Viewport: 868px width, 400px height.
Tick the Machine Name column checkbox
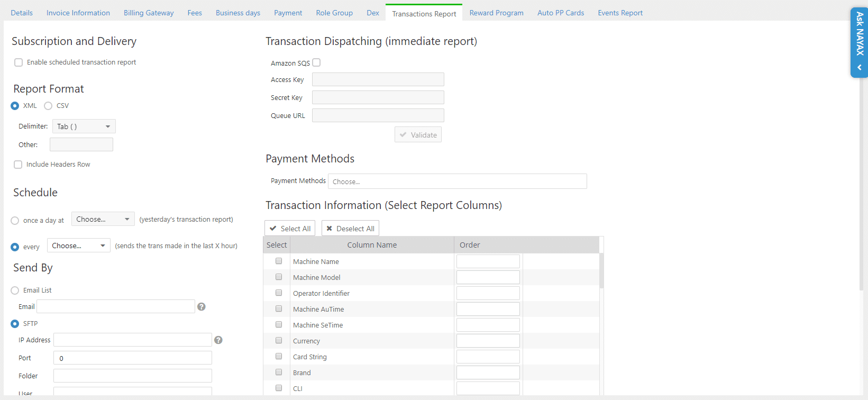[279, 261]
